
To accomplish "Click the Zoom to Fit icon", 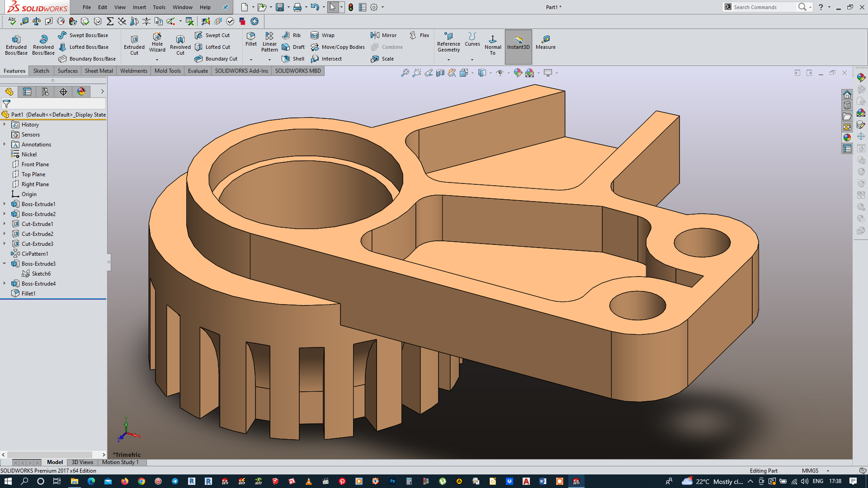I will 405,73.
